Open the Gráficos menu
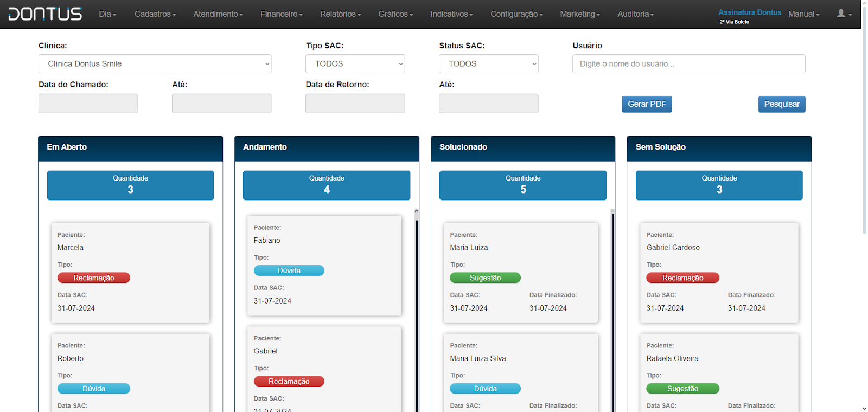868x412 pixels. click(395, 14)
